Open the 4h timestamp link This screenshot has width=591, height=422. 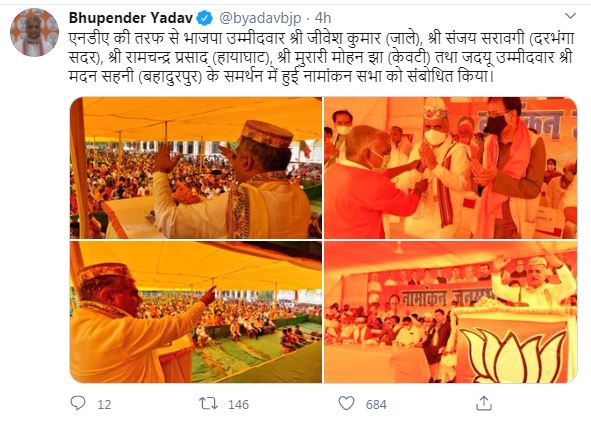click(x=323, y=18)
